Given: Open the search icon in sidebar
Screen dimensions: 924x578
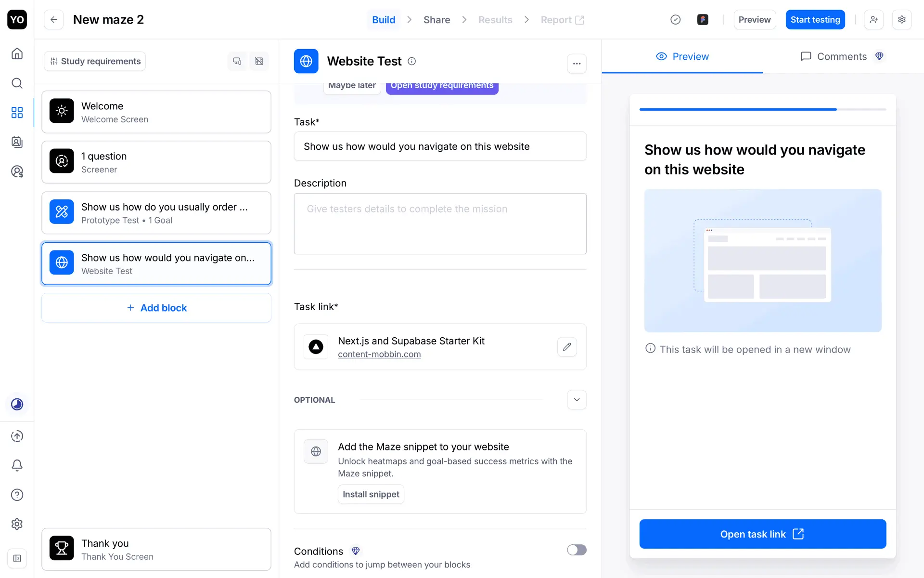Looking at the screenshot, I should 17,83.
